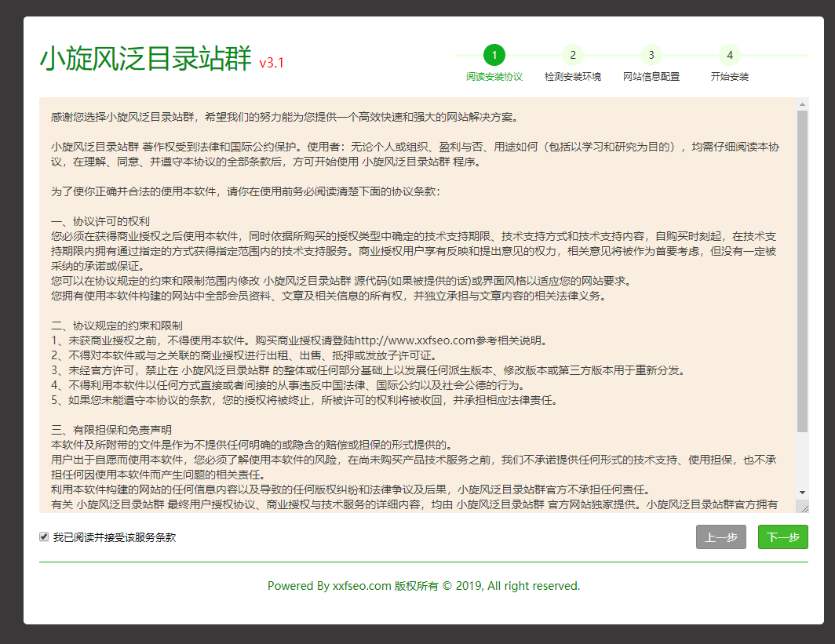Click heading 三、有限担保和免责声明

coord(111,430)
